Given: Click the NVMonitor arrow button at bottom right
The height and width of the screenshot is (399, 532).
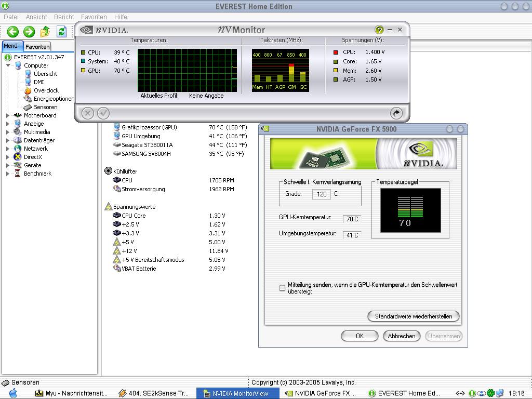Looking at the screenshot, I should pyautogui.click(x=396, y=113).
